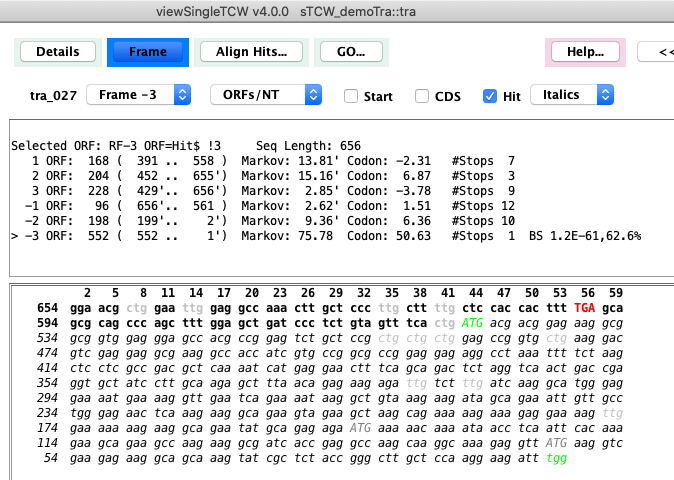Expand the ORFs/NT dropdown

(x=266, y=95)
